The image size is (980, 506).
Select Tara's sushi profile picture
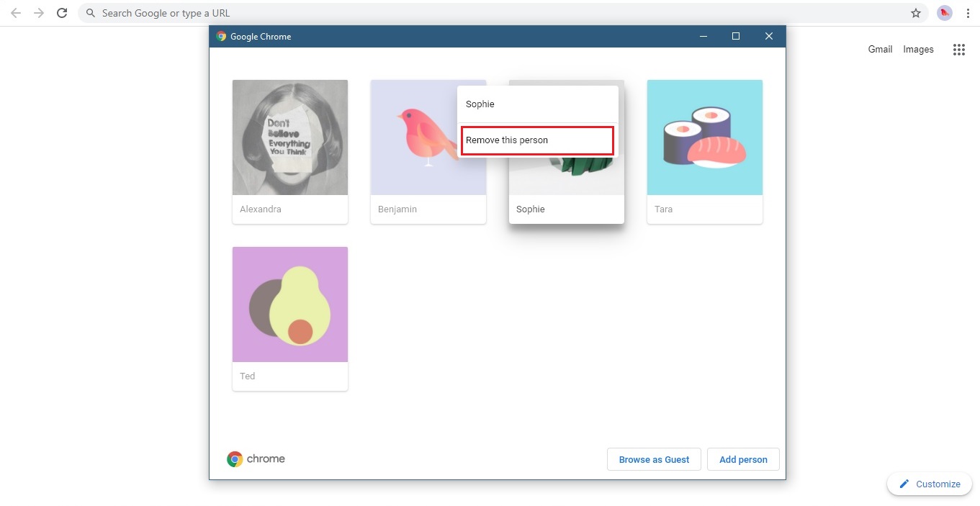pyautogui.click(x=704, y=137)
